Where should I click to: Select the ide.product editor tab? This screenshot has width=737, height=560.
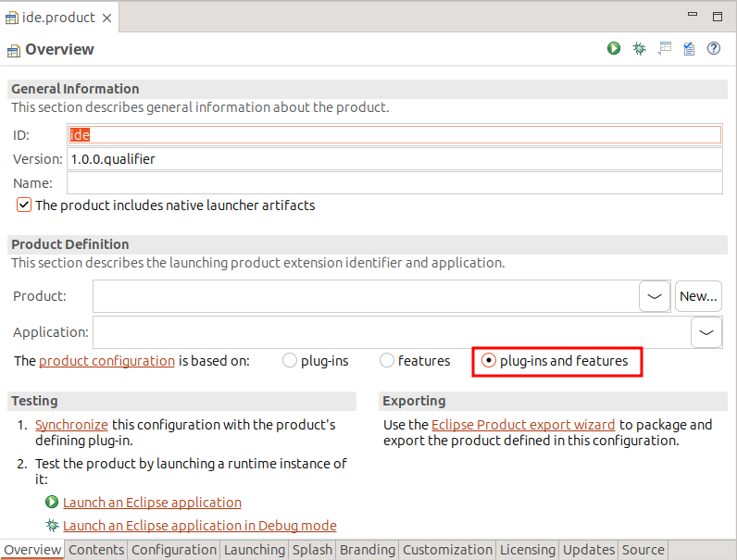pos(58,18)
